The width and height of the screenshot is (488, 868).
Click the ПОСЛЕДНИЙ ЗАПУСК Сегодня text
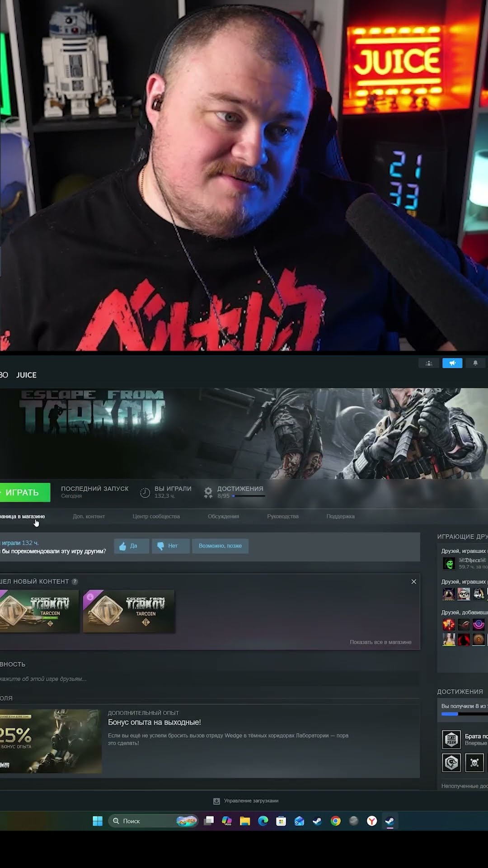[x=94, y=492]
